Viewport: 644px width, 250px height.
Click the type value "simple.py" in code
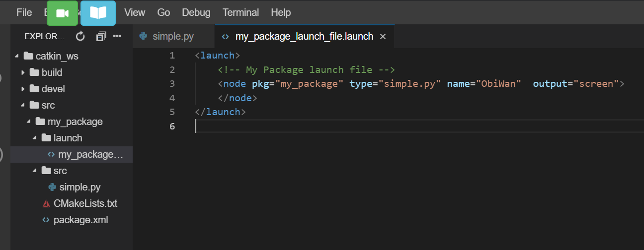tap(409, 84)
